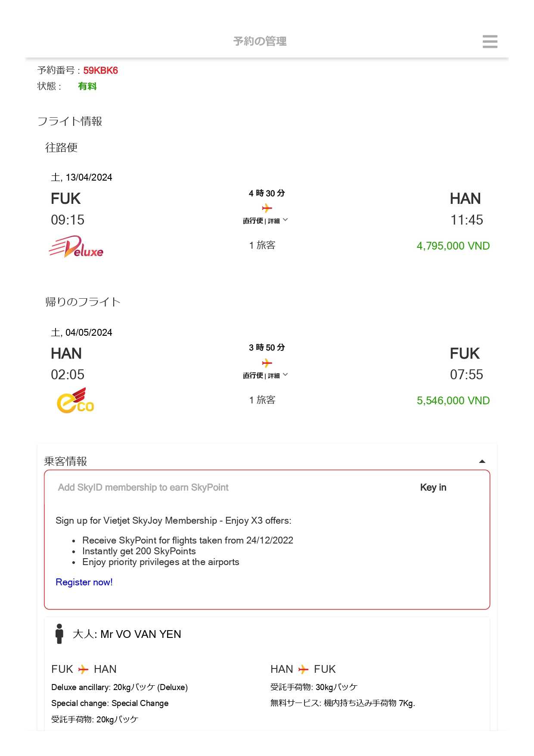Click the Deluxe fare class logo
534x756 pixels.
coord(76,247)
